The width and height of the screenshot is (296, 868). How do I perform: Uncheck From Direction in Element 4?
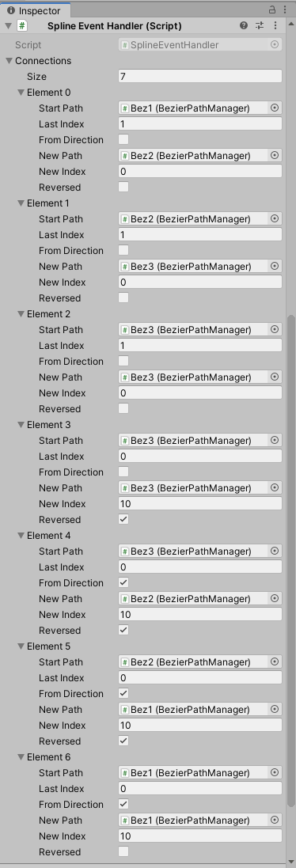click(124, 582)
